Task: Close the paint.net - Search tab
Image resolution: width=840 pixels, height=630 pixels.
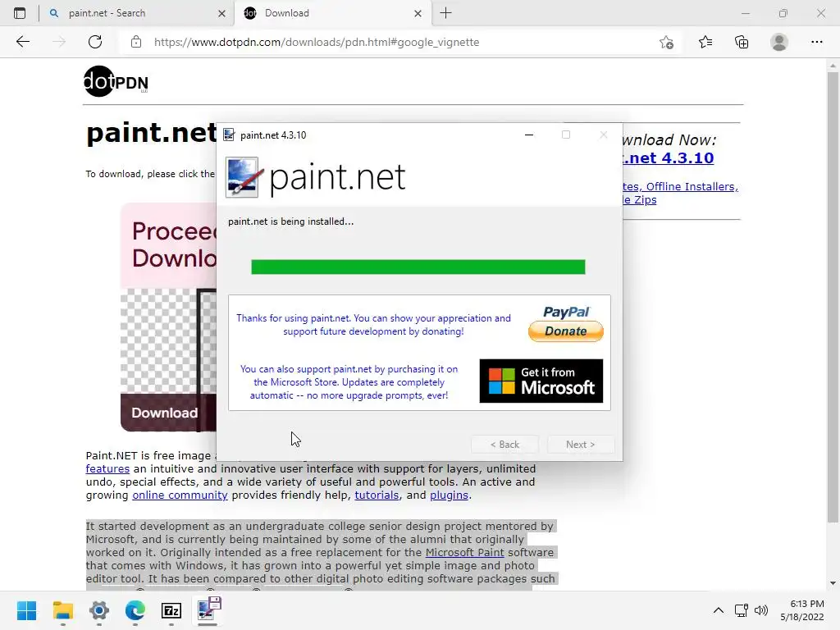Action: [221, 14]
